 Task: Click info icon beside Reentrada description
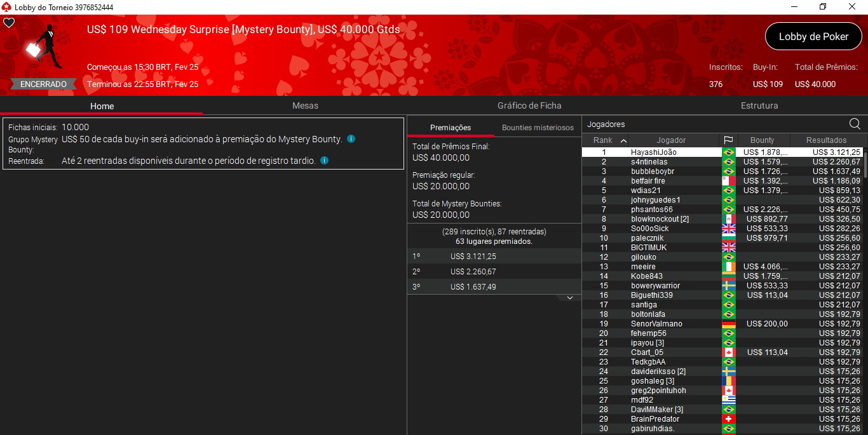324,161
